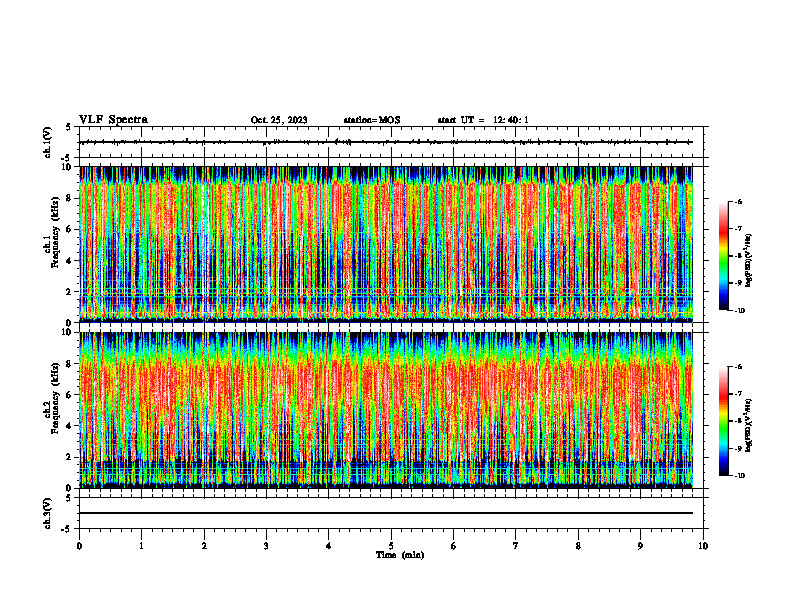Click inside the ch.2 frequency spectrogram panel

(x=386, y=410)
